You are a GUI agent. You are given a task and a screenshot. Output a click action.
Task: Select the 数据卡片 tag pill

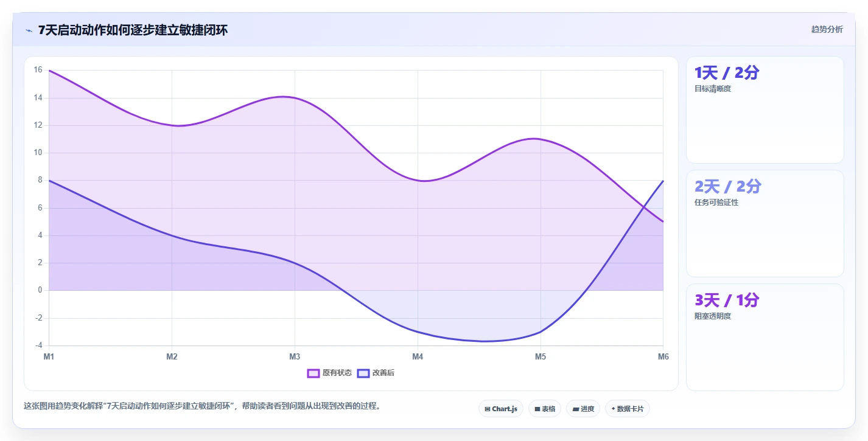point(628,409)
